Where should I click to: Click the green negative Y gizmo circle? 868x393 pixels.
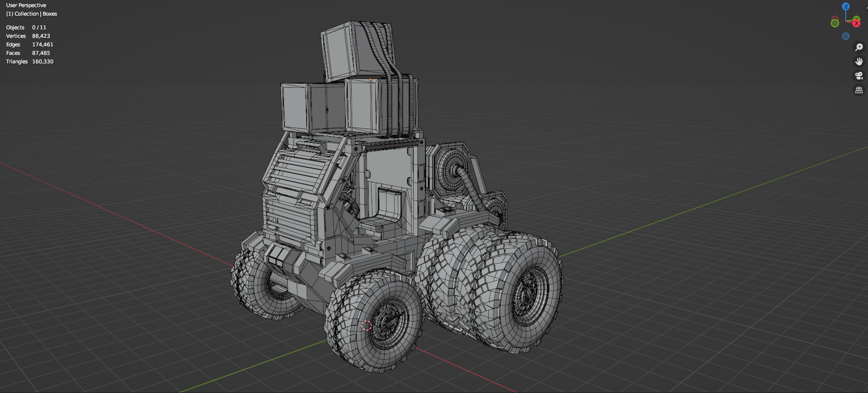(x=835, y=23)
